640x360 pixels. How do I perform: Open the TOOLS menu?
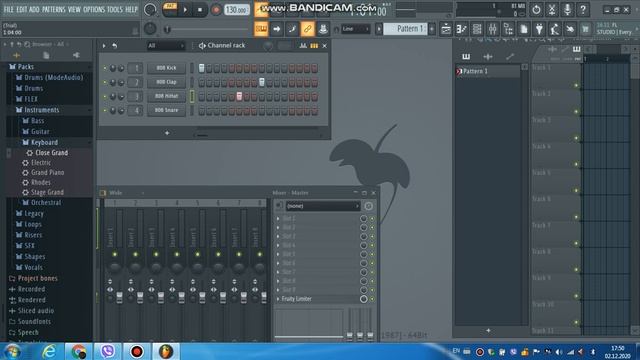115,9
